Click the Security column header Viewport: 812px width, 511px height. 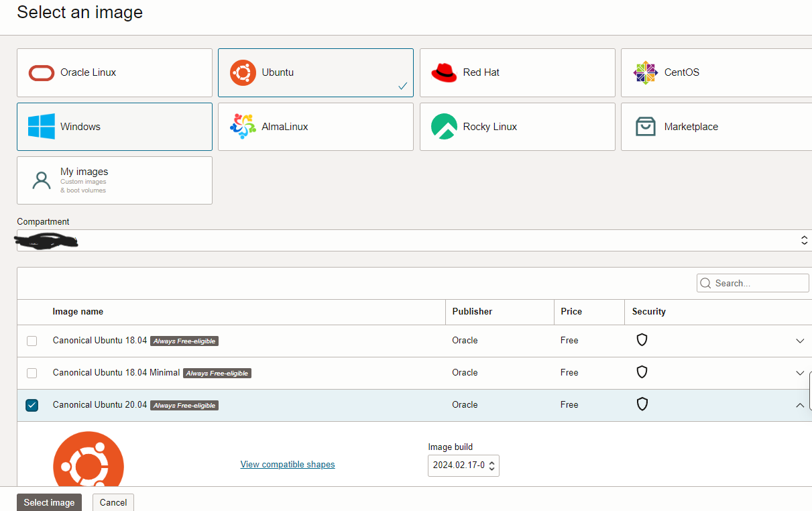tap(648, 311)
